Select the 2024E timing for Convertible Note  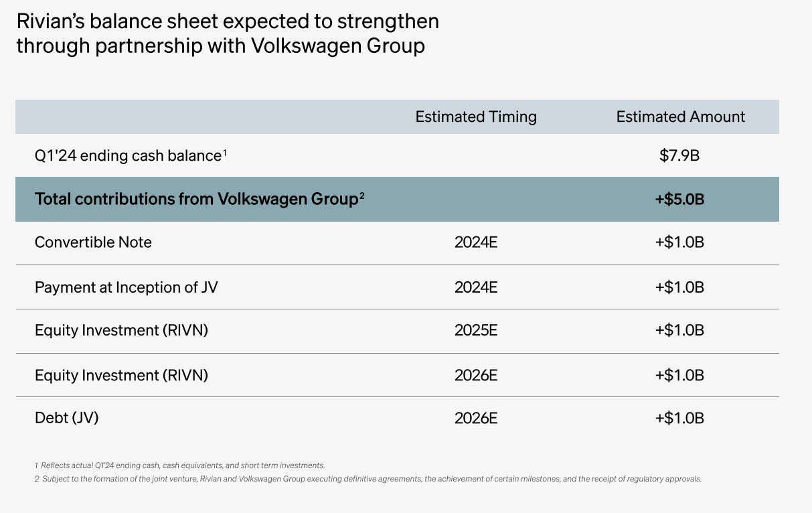[x=476, y=242]
